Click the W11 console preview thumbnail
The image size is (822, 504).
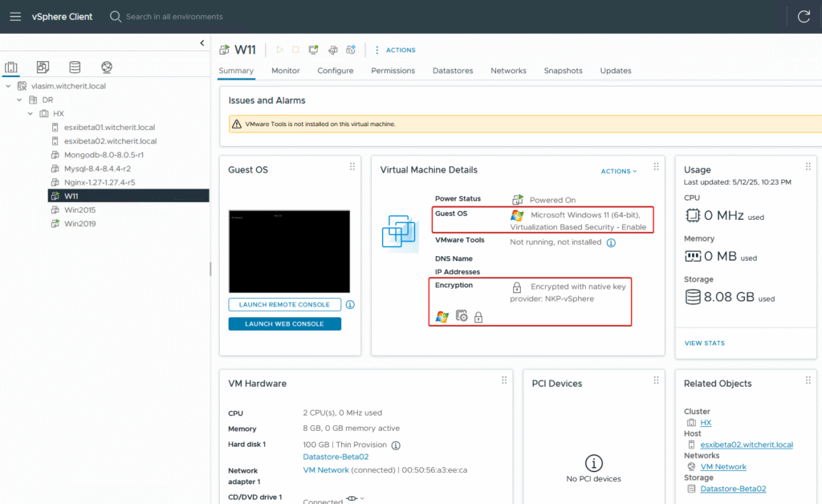(289, 251)
